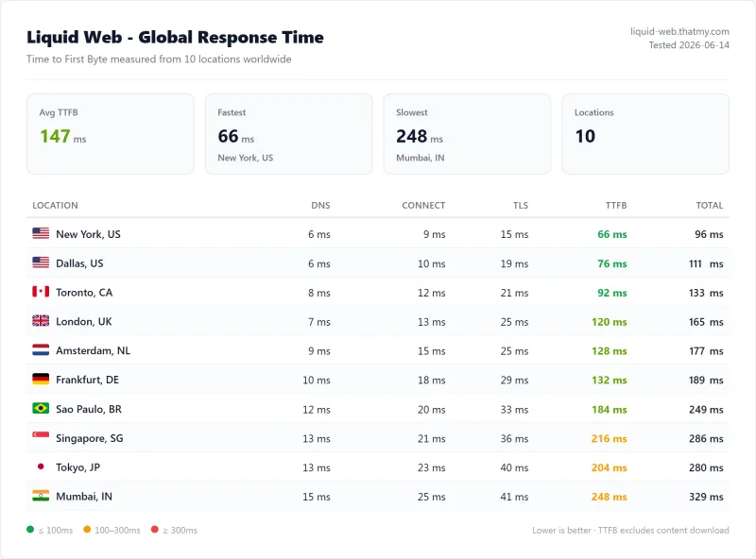The image size is (756, 559).
Task: Select the LOCATION column header
Action: (x=55, y=205)
